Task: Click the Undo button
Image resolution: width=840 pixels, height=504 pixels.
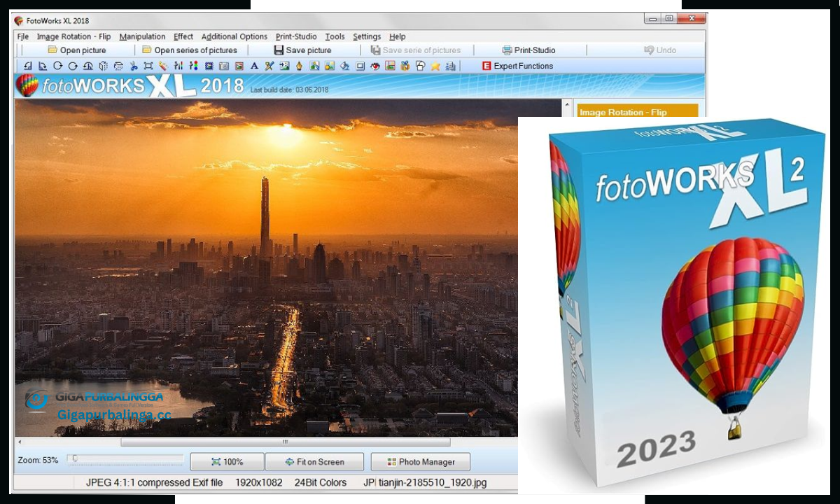Action: coord(660,50)
